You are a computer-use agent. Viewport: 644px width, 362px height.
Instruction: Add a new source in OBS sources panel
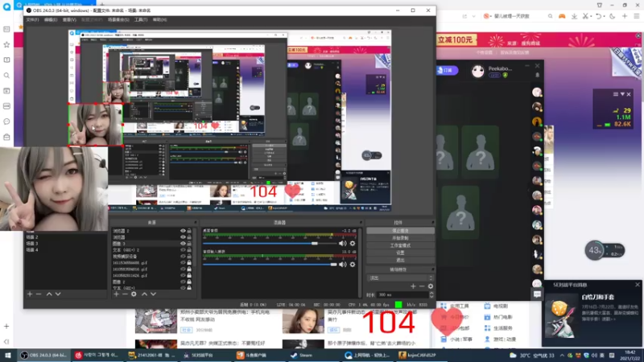point(116,294)
